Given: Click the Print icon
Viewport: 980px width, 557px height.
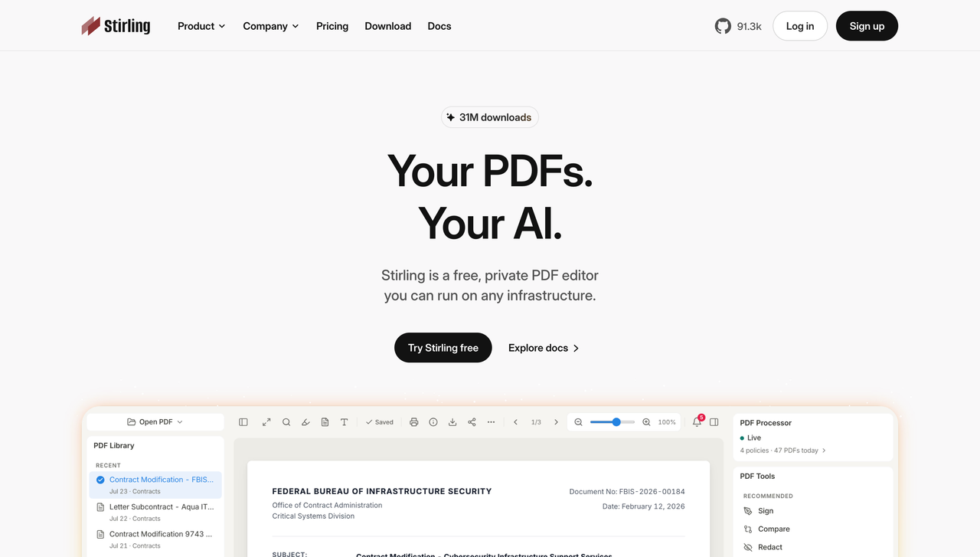Looking at the screenshot, I should point(414,422).
